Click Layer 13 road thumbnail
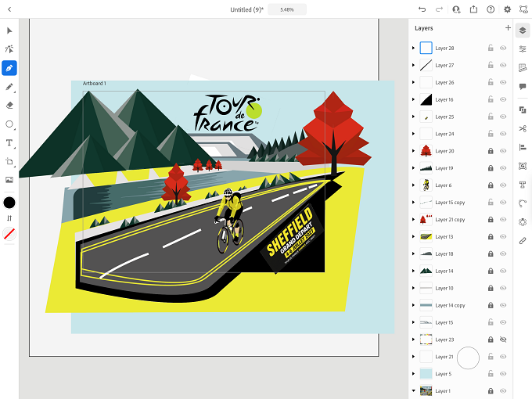This screenshot has width=532, height=399. point(426,237)
